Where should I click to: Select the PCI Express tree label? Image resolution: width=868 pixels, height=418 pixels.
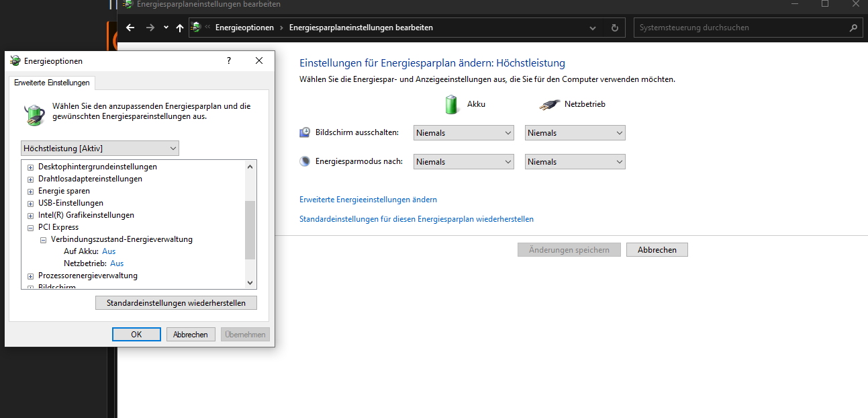pos(58,227)
